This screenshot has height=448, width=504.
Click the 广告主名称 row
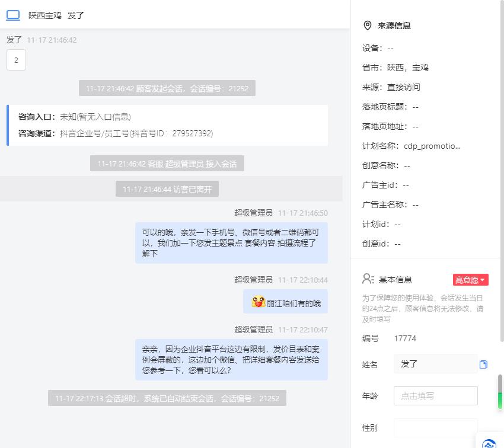(x=390, y=204)
